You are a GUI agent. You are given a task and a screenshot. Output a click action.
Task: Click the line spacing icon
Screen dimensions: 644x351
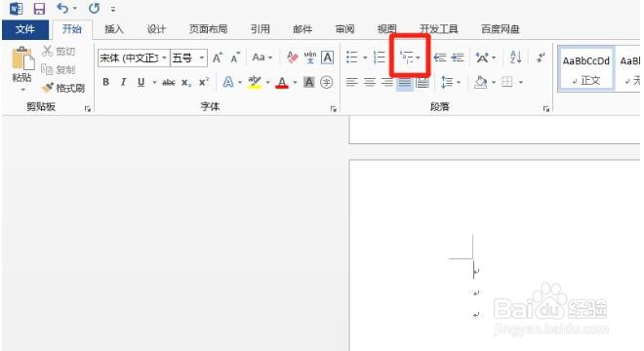(447, 82)
